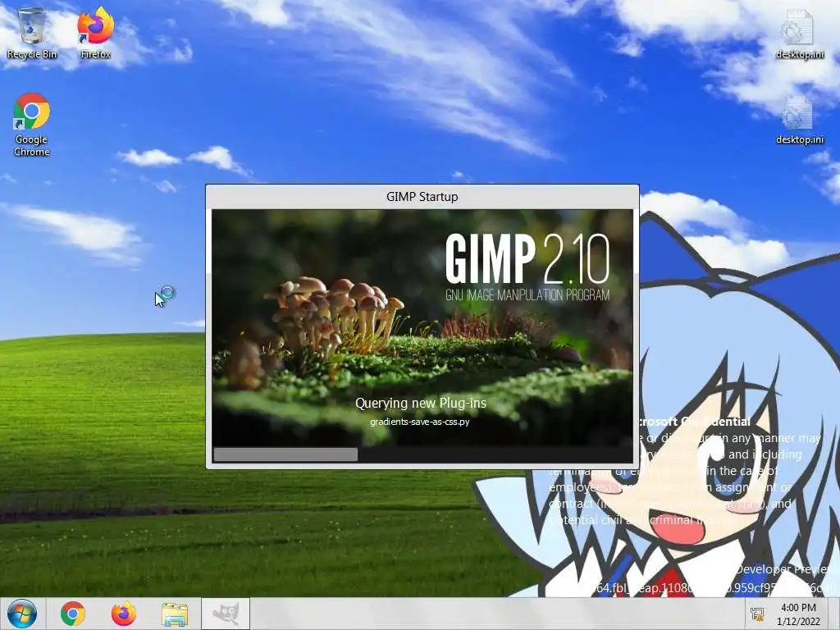Launch Chrome from the taskbar
Screen dimensions: 840x630
click(x=73, y=614)
